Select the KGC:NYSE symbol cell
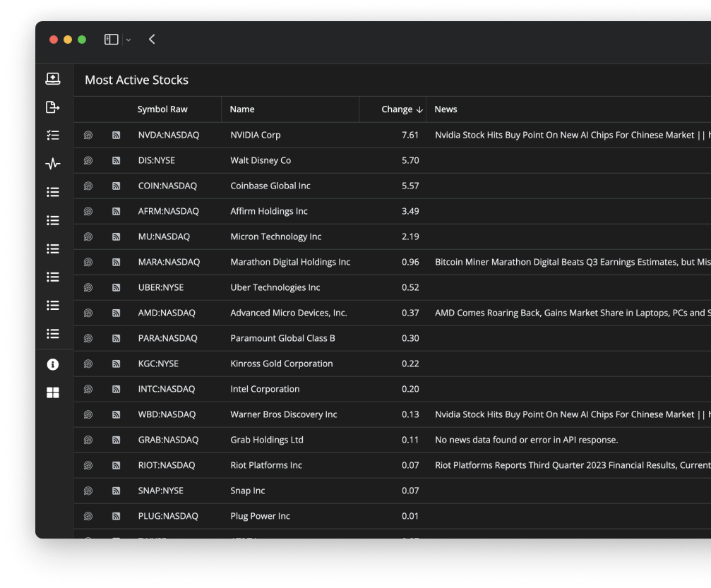The height and width of the screenshot is (588, 711). coord(158,364)
